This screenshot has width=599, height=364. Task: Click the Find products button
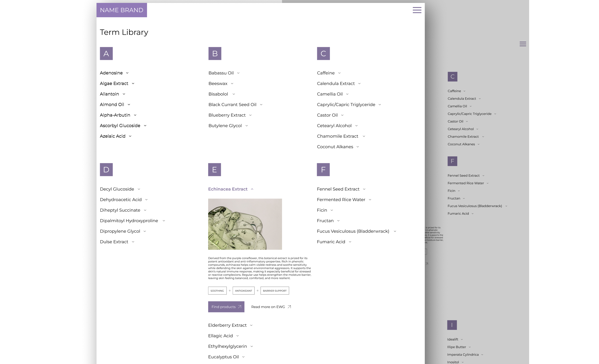[x=226, y=307]
